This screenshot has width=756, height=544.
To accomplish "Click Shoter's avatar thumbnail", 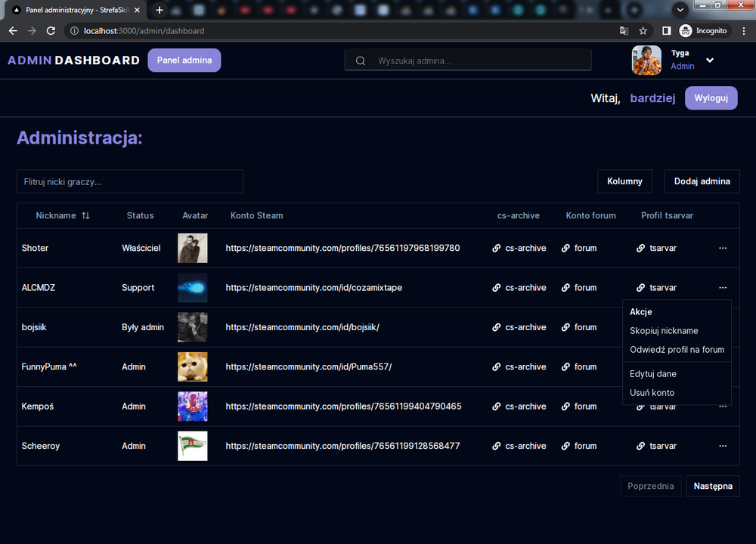I will [192, 248].
